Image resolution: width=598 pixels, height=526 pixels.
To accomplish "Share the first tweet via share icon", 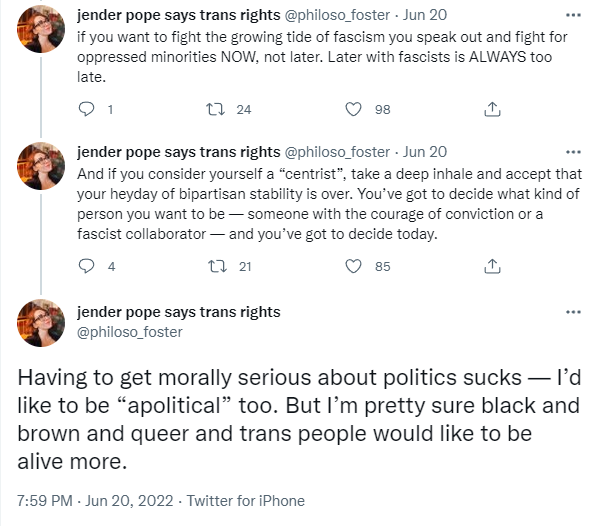I will [x=492, y=109].
